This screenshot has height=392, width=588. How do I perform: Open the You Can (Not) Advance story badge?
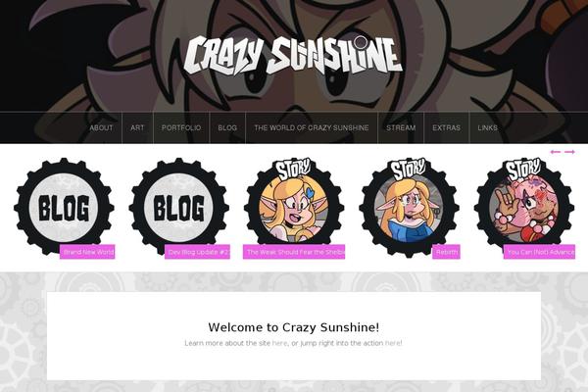coord(524,207)
